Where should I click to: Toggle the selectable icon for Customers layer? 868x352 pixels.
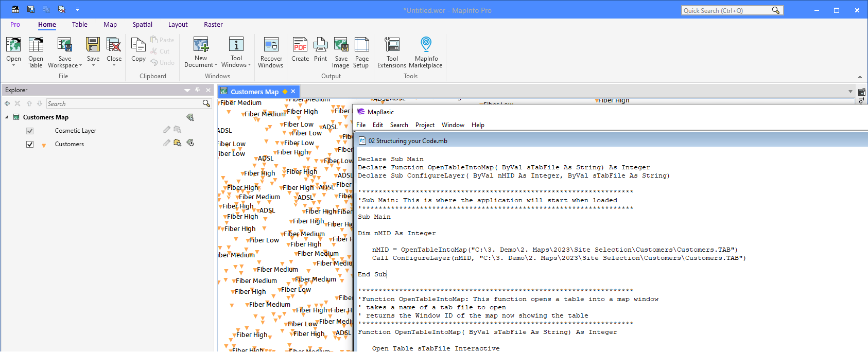tap(178, 143)
